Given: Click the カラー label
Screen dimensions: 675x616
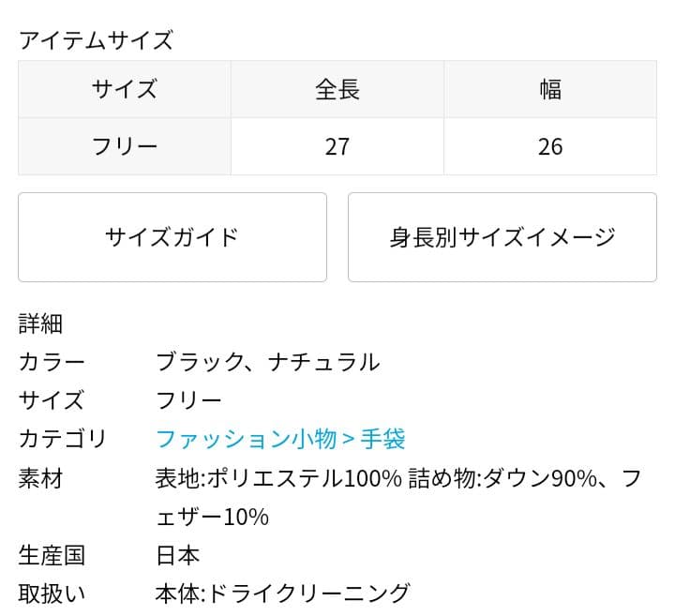Looking at the screenshot, I should [52, 362].
